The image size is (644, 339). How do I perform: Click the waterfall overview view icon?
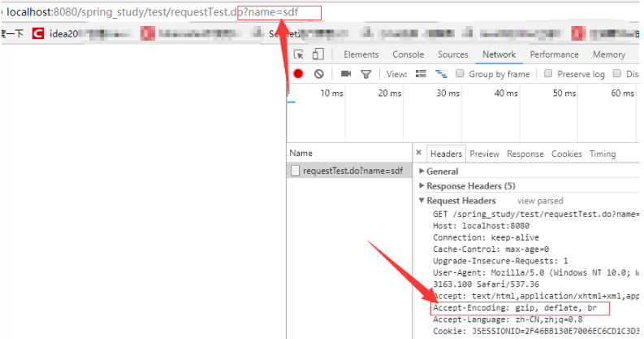tap(441, 74)
